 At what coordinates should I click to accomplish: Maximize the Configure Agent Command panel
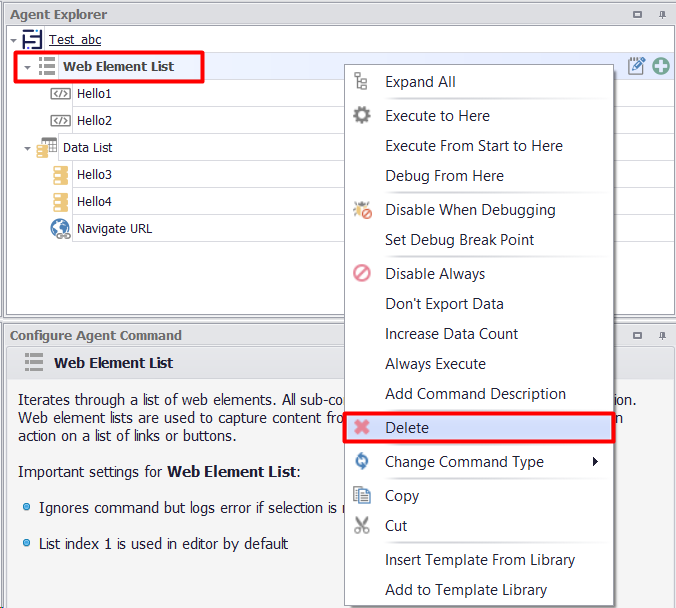pos(638,336)
